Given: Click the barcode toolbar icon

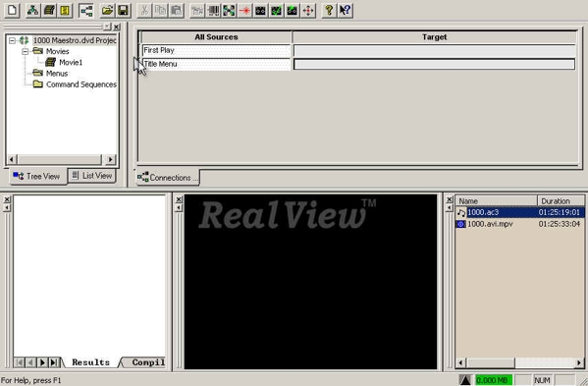Looking at the screenshot, I should pos(213,10).
